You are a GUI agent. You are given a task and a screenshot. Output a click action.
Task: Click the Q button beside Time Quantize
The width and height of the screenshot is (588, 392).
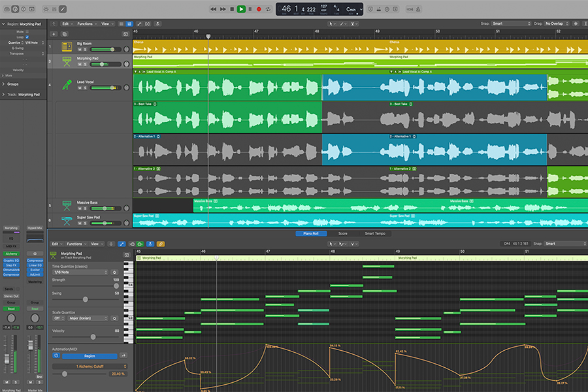point(114,272)
